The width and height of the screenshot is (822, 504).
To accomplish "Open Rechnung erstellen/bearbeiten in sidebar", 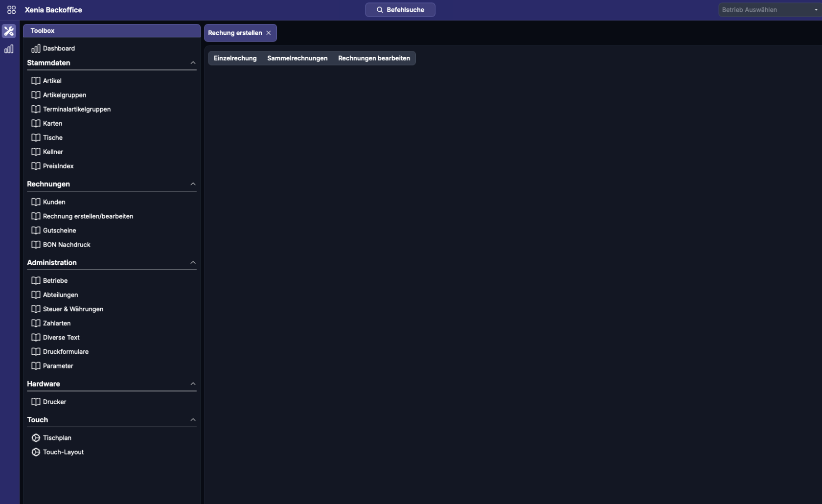I will [x=88, y=216].
